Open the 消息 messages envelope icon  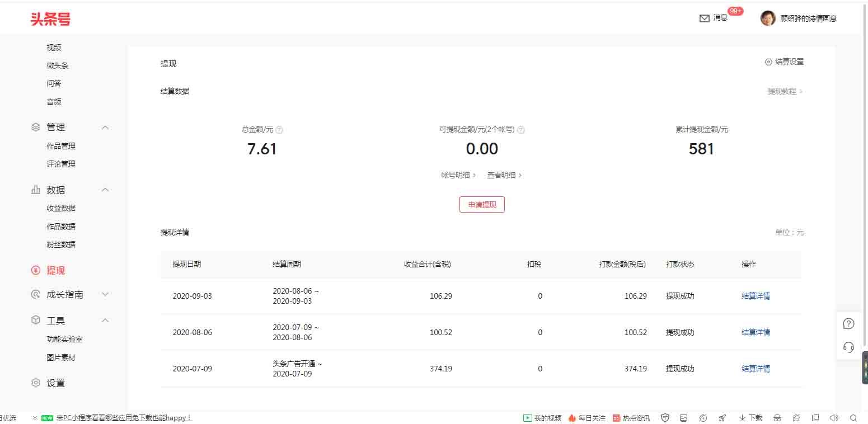(x=704, y=18)
